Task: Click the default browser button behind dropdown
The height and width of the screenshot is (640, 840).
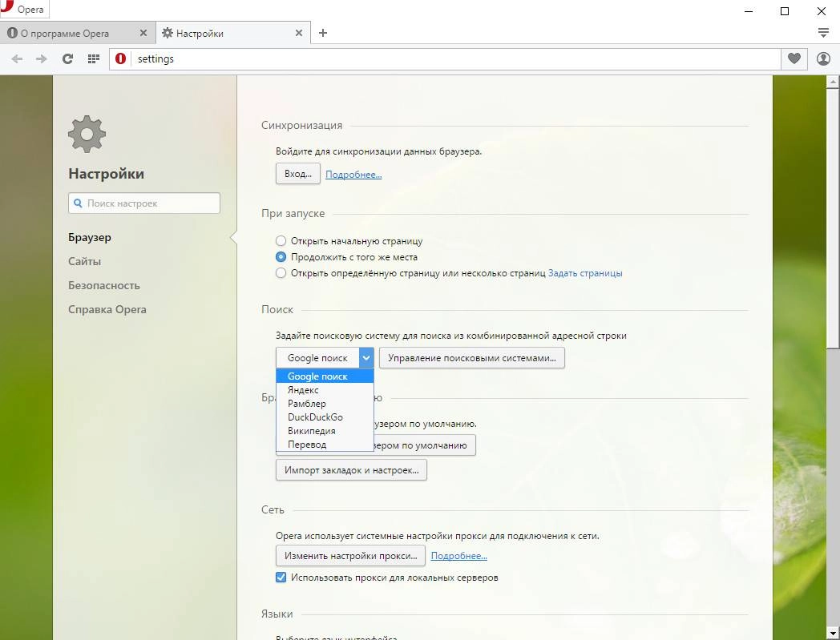Action: tap(424, 445)
